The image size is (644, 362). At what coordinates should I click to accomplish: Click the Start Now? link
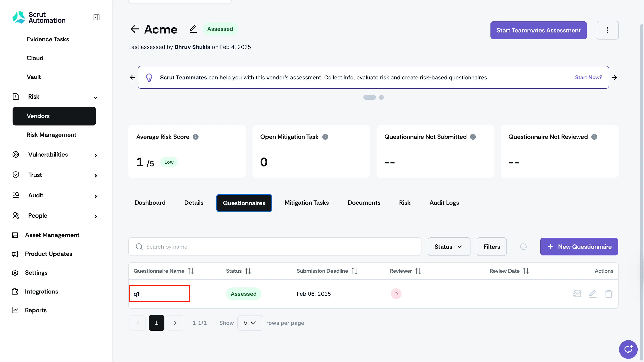(588, 77)
